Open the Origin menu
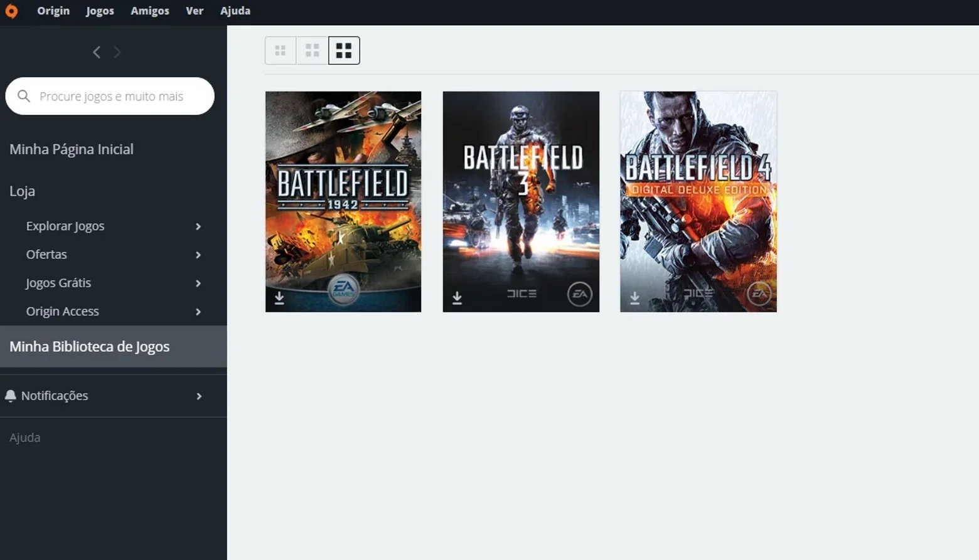979x560 pixels. pos(53,11)
